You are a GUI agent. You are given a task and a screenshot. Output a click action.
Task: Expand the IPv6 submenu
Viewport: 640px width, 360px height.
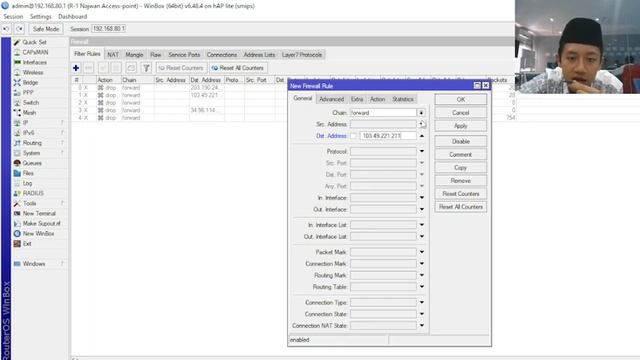62,133
